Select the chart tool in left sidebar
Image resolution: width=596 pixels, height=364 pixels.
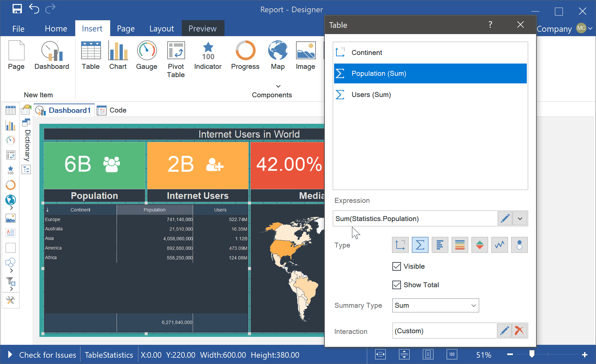pyautogui.click(x=11, y=125)
